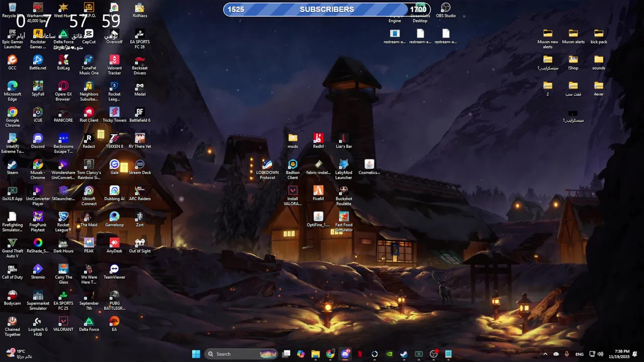Screen dimensions: 644x362
Task: Launch Fast Food Simulator icon
Action: tap(344, 222)
